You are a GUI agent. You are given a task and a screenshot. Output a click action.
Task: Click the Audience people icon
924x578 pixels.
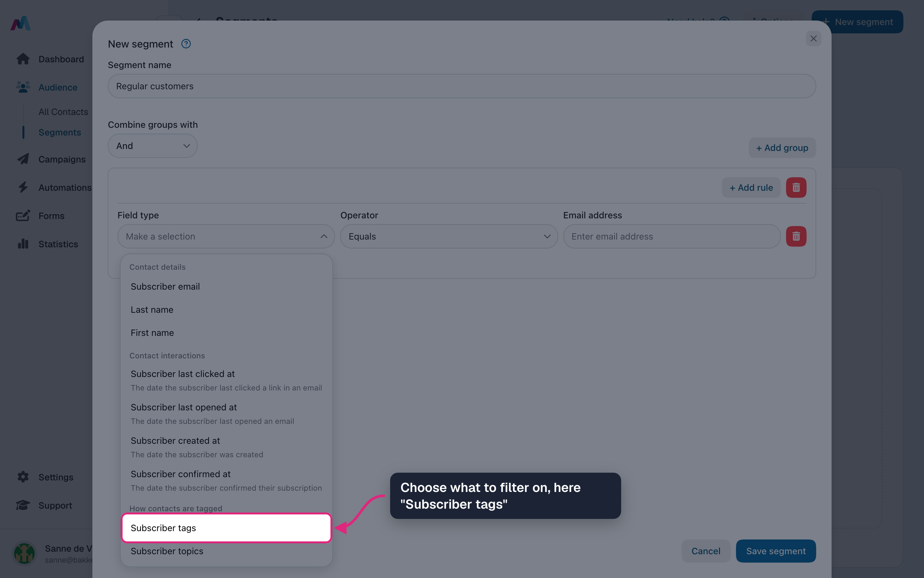tap(23, 87)
